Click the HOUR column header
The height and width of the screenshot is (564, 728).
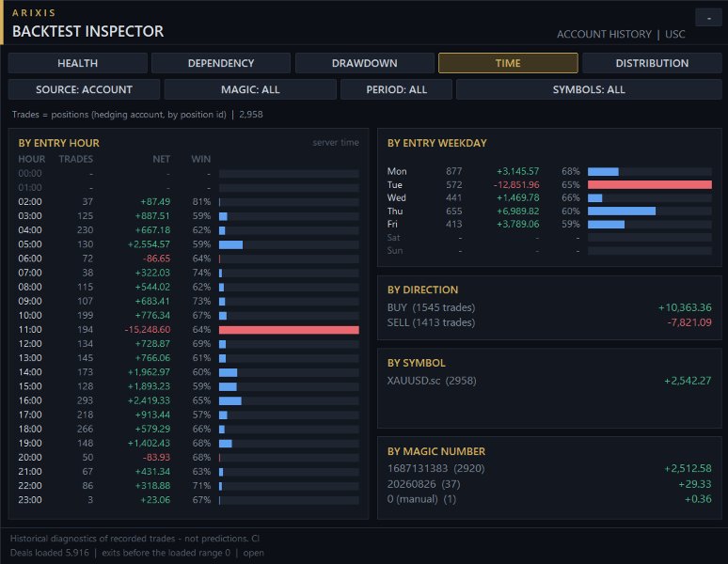(x=32, y=159)
